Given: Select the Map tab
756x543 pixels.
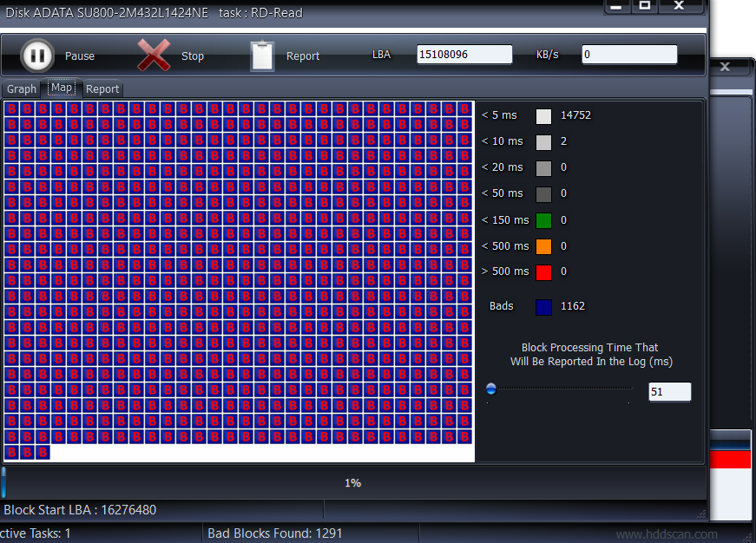Looking at the screenshot, I should click(x=62, y=88).
